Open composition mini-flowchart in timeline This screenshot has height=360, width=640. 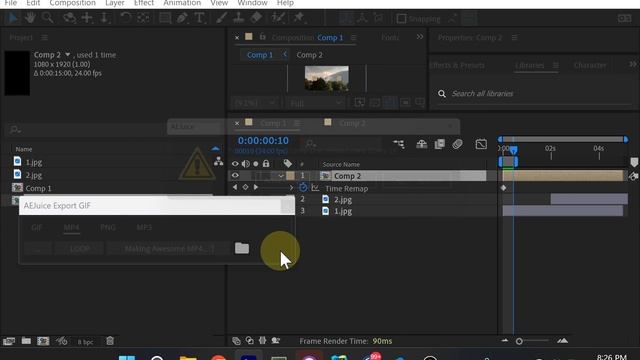(x=398, y=144)
